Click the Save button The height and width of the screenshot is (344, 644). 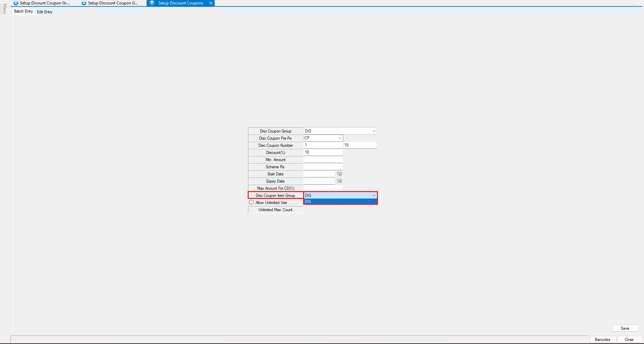[625, 328]
